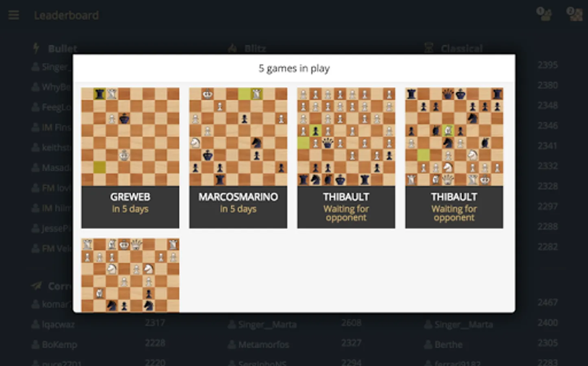Click 'In 5 days' under GREWEB

click(130, 209)
